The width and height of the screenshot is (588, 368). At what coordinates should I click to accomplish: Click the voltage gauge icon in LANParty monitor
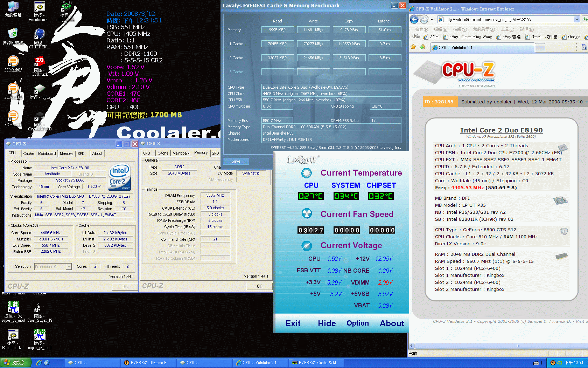(x=307, y=245)
